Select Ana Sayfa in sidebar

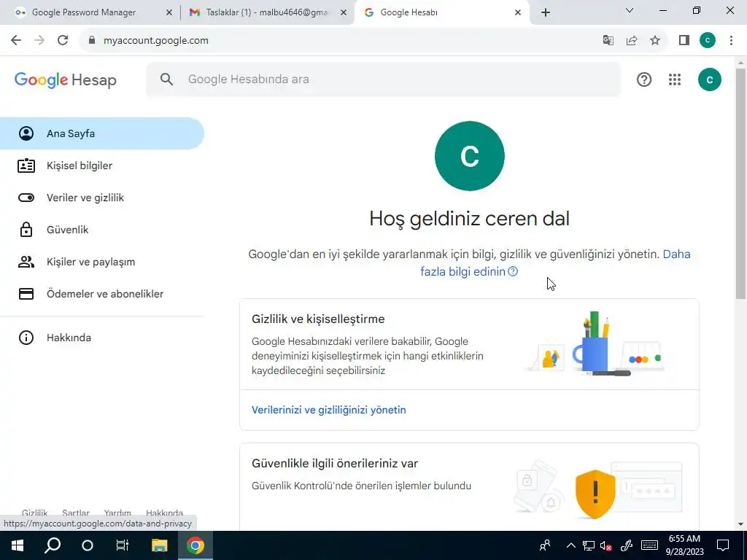(x=102, y=133)
